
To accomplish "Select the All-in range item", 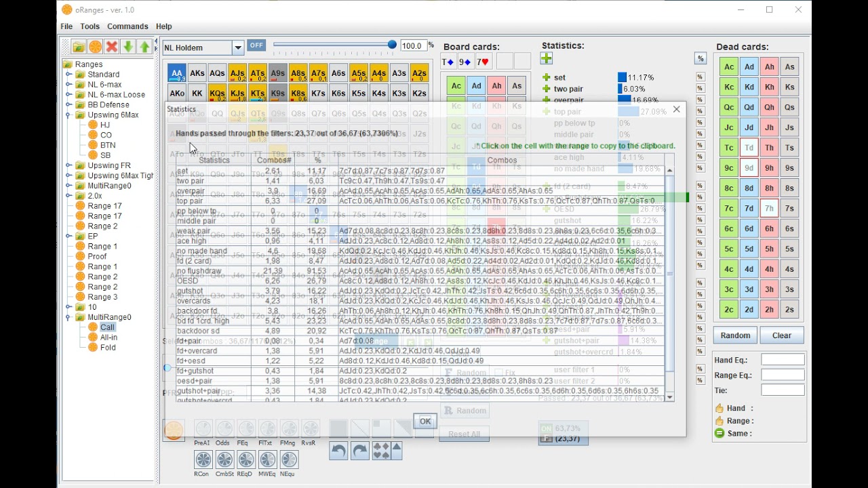I will [108, 338].
